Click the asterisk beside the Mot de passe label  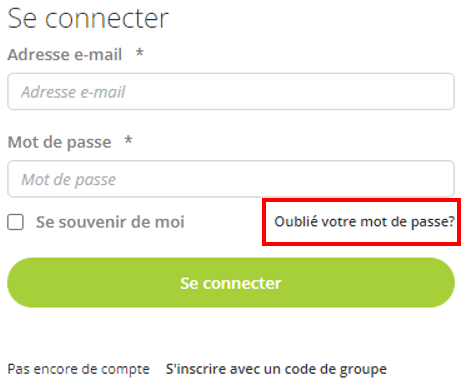coord(128,140)
